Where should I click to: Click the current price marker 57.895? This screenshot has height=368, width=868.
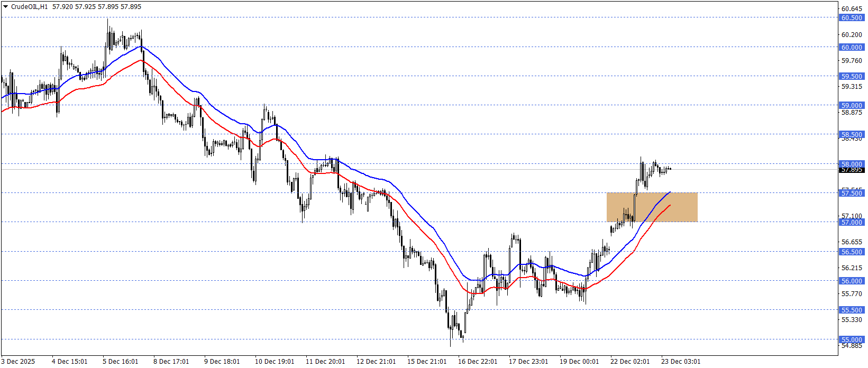(852, 170)
